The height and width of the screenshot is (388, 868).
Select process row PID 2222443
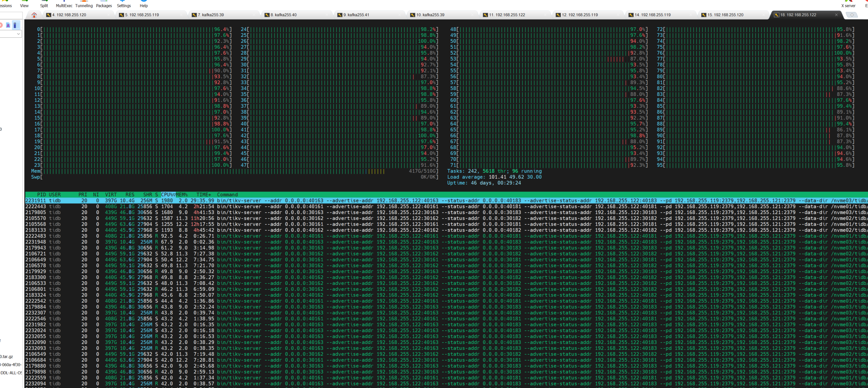446,206
